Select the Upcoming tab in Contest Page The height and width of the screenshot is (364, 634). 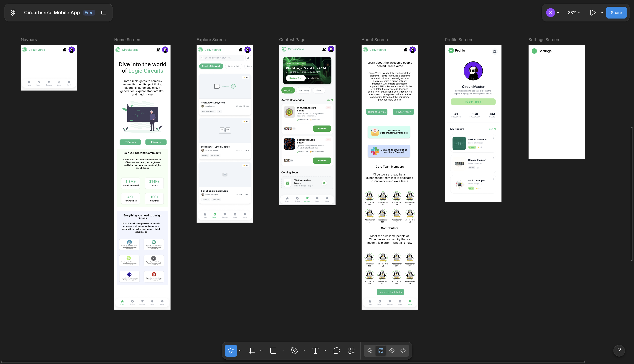[x=304, y=90]
